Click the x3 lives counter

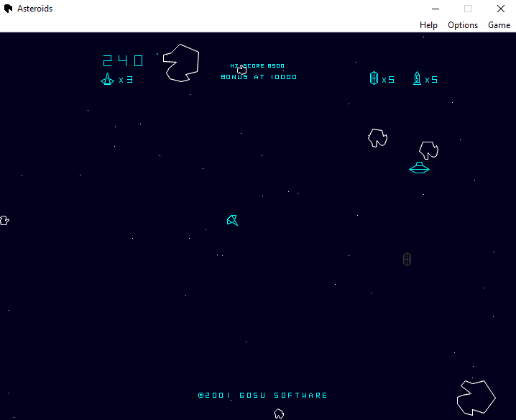pyautogui.click(x=126, y=80)
